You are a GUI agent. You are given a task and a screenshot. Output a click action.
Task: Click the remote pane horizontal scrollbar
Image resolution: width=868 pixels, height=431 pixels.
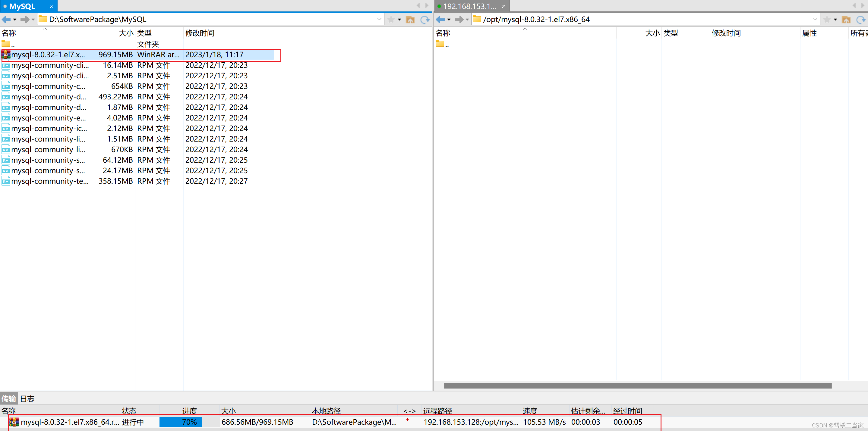pos(638,386)
